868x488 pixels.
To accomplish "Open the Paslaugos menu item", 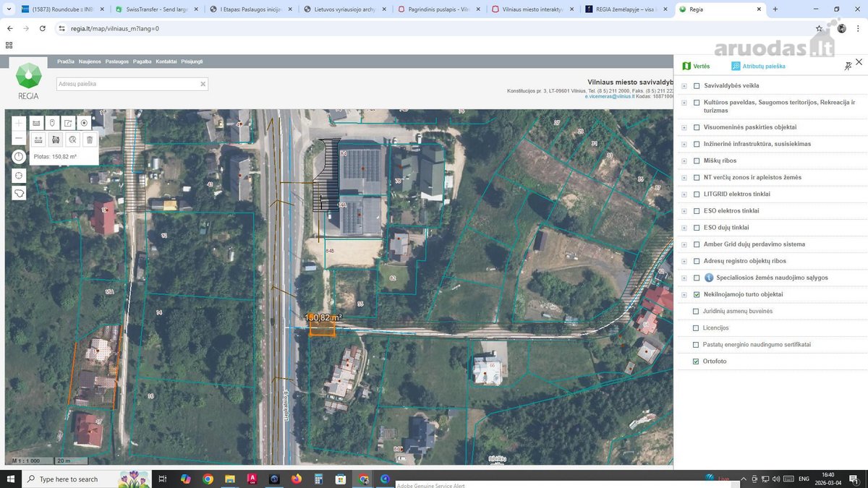I will coord(117,61).
